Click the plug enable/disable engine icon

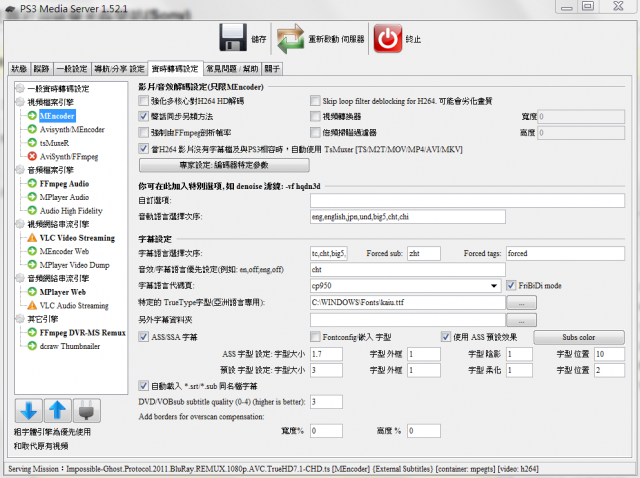click(x=87, y=411)
